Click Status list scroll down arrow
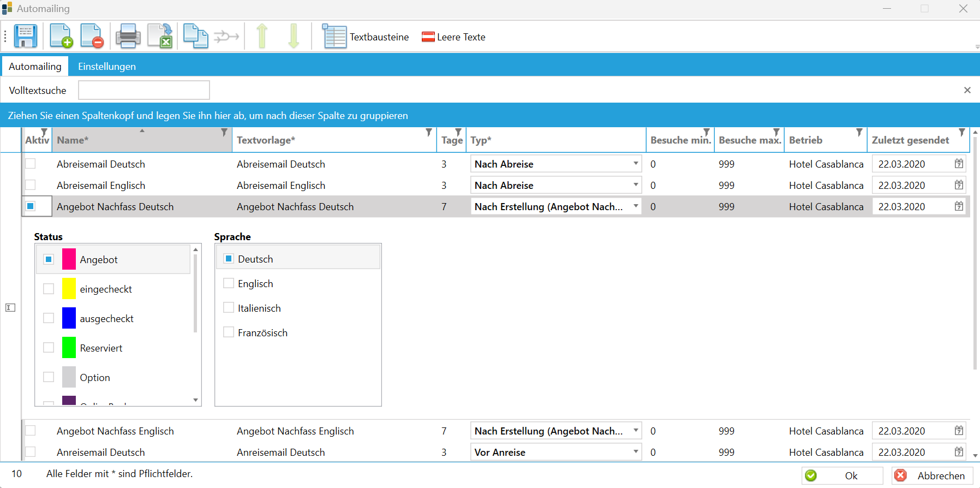Viewport: 980px width, 488px height. [196, 400]
